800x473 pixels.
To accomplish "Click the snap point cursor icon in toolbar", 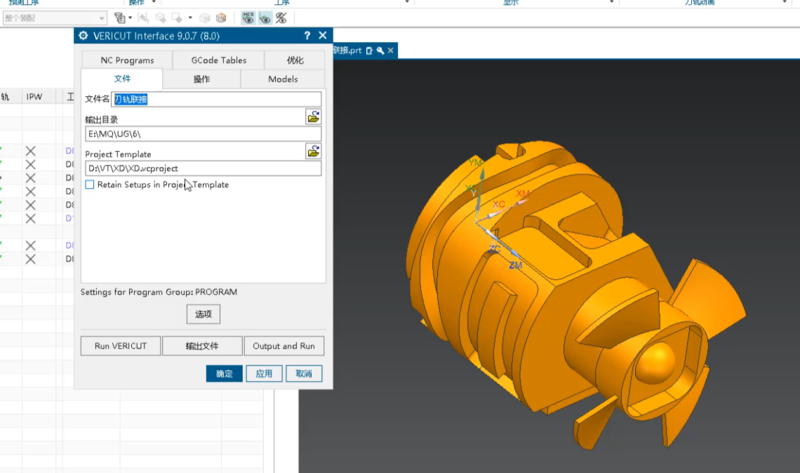I will pos(177,18).
